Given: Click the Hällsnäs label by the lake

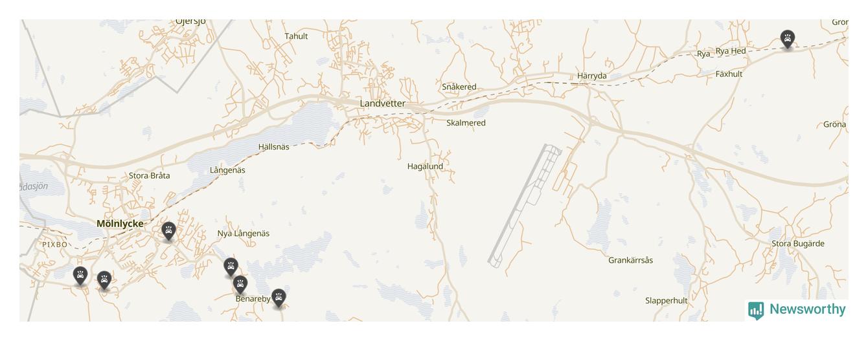Looking at the screenshot, I should tap(274, 147).
